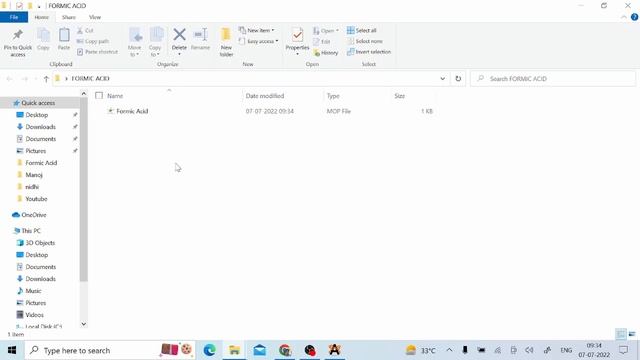
Task: Select This PC in the navigation pane
Action: tap(31, 231)
